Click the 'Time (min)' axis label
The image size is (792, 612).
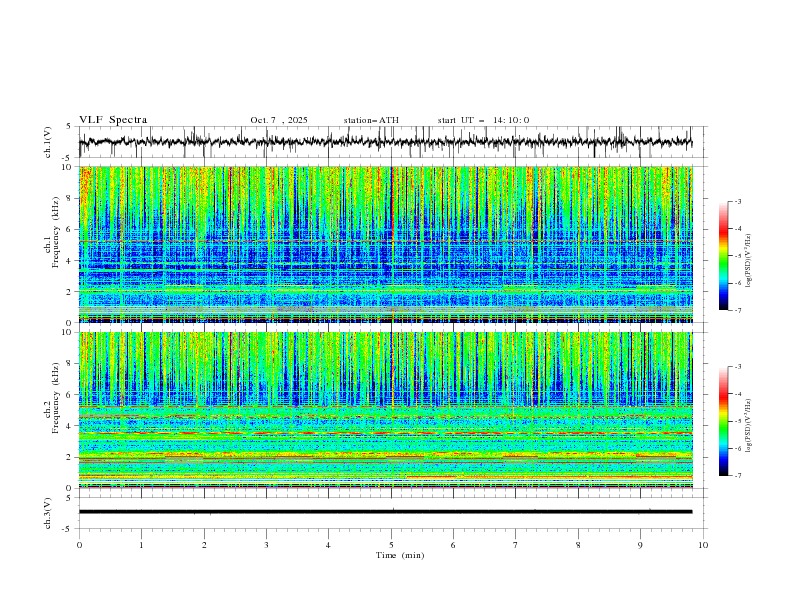[400, 555]
